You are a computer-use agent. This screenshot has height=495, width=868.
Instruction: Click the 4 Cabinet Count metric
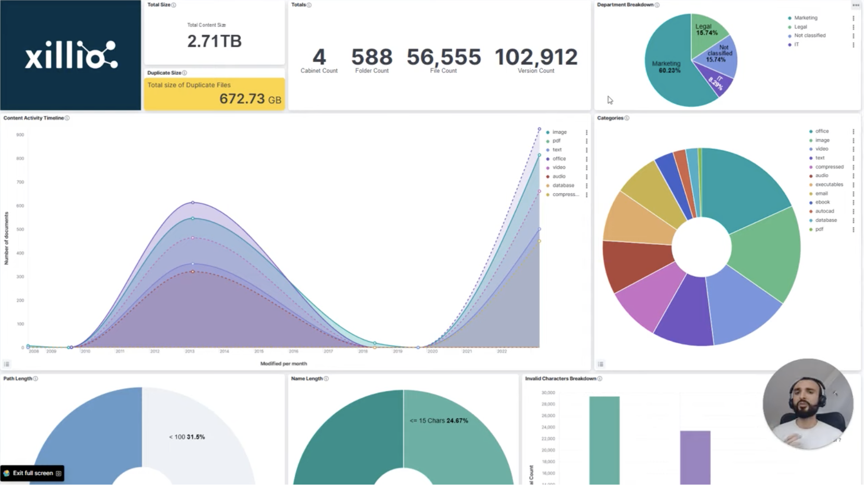[319, 60]
